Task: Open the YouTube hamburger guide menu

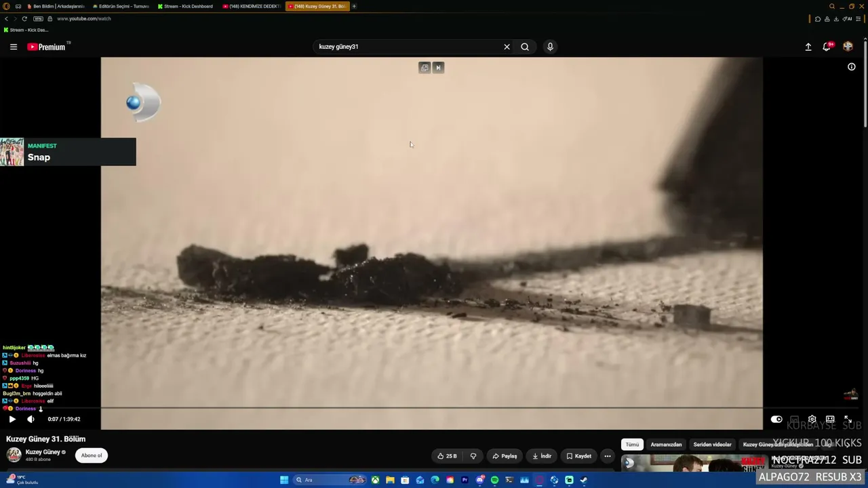Action: pos(14,47)
